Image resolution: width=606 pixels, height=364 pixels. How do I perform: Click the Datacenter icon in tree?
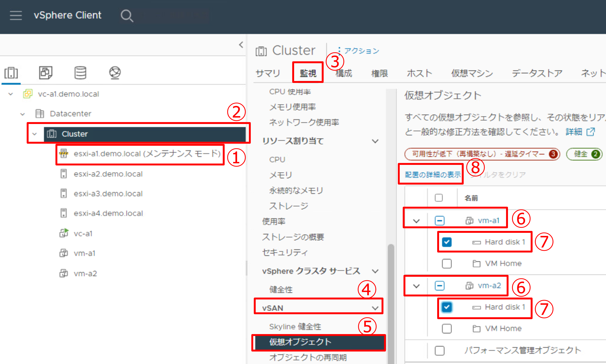click(40, 114)
